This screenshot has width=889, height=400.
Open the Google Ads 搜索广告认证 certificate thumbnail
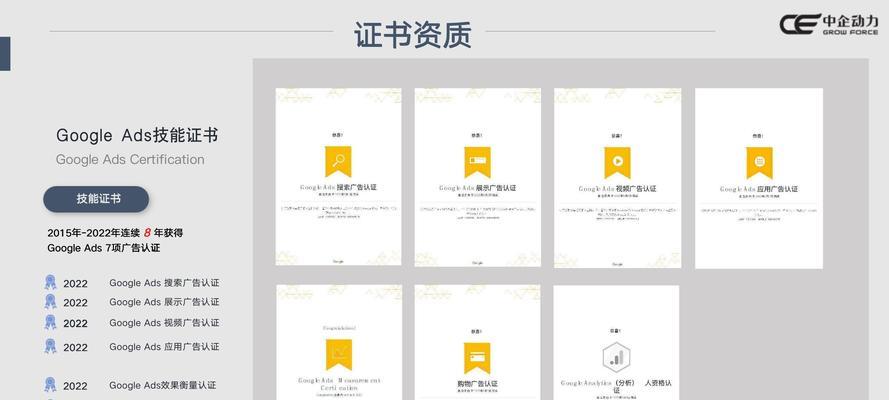click(x=338, y=177)
